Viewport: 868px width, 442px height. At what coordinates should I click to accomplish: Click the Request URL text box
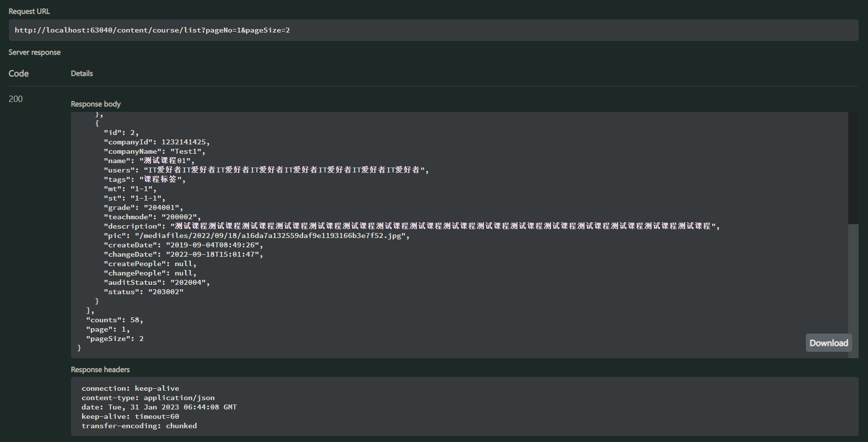tap(433, 30)
